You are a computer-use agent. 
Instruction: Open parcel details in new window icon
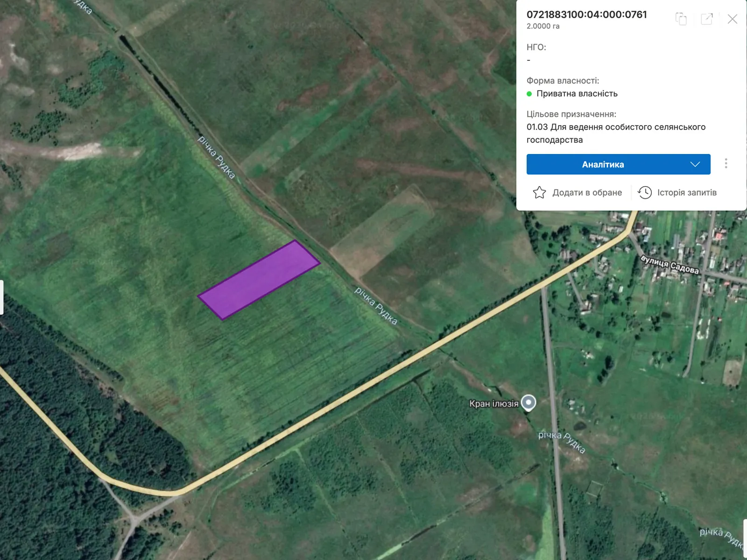pyautogui.click(x=707, y=19)
